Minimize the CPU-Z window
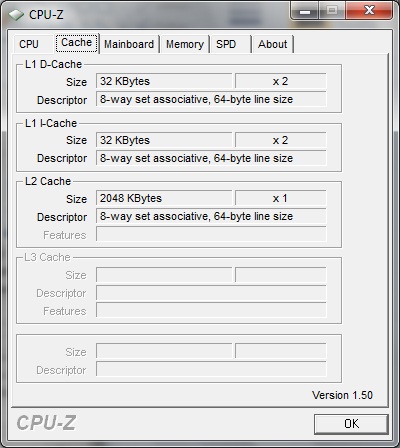Image resolution: width=400 pixels, height=448 pixels. 305,11
